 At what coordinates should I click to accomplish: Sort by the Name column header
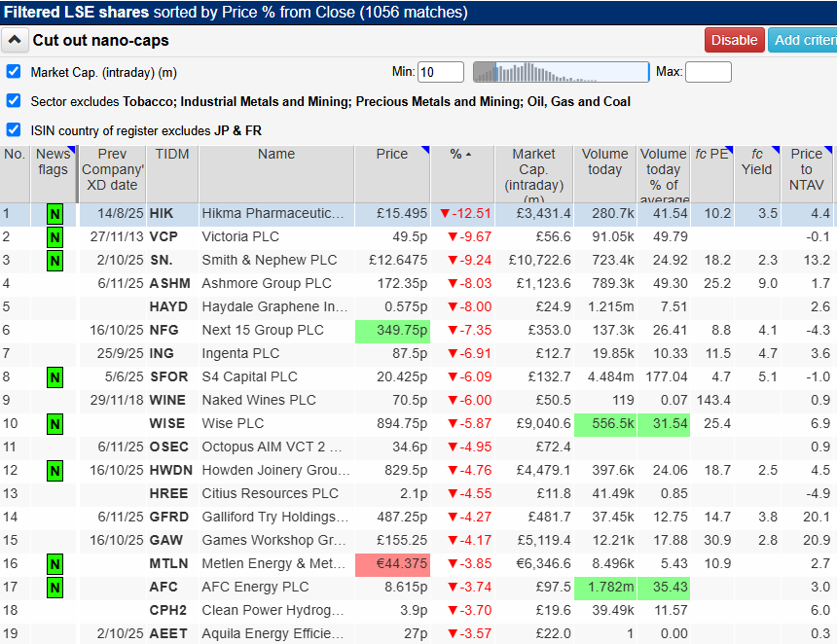(x=276, y=174)
